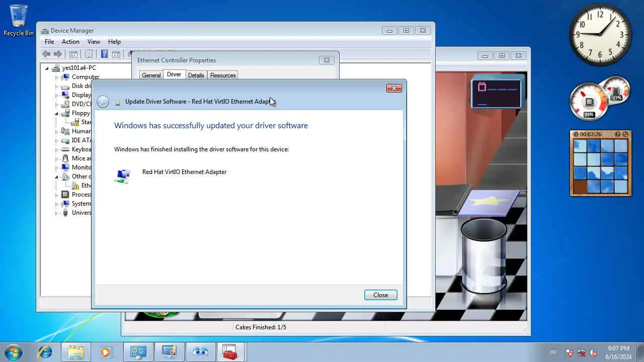
Task: Click the Red Hat VirtIO network adapter icon
Action: (x=122, y=176)
